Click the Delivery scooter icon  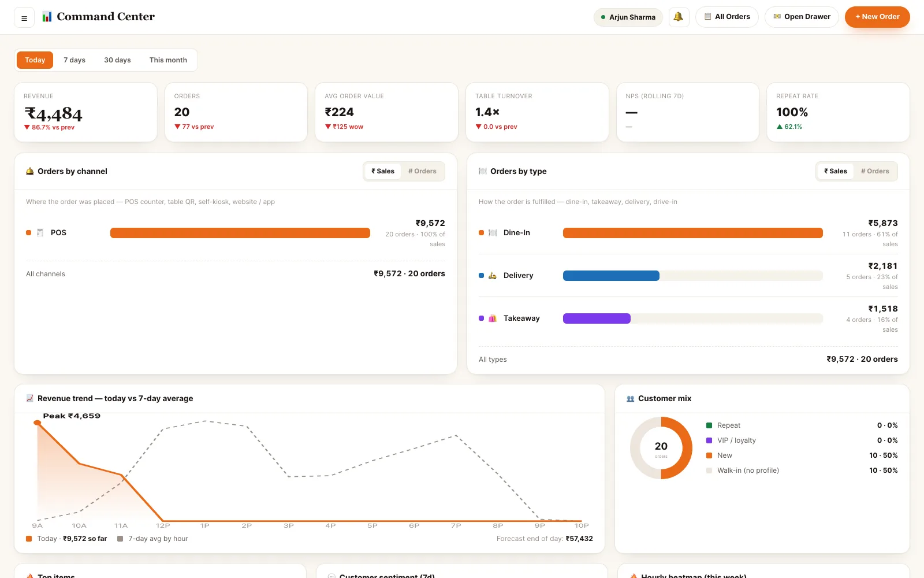click(x=493, y=276)
